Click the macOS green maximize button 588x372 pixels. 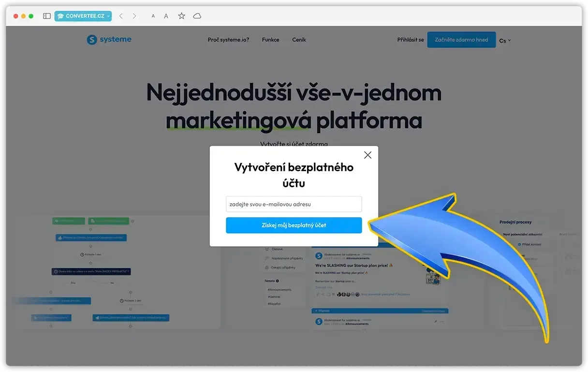(31, 16)
